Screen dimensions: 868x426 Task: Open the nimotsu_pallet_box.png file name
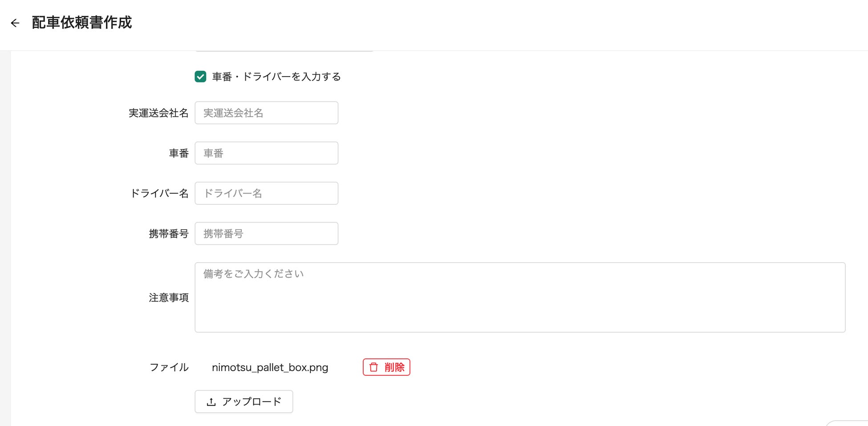click(x=270, y=368)
